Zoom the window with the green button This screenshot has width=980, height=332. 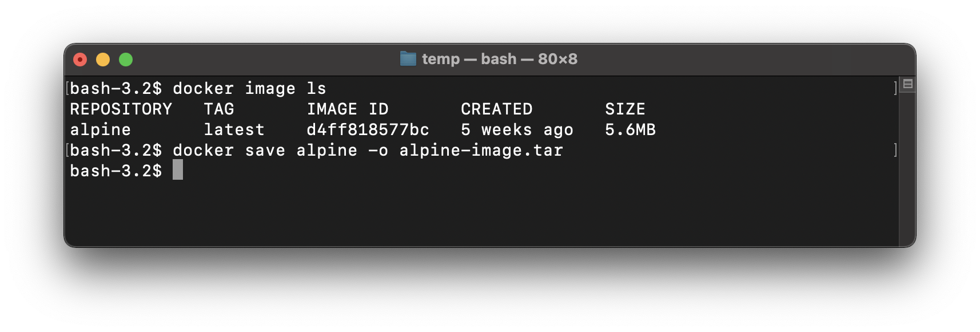click(x=126, y=60)
